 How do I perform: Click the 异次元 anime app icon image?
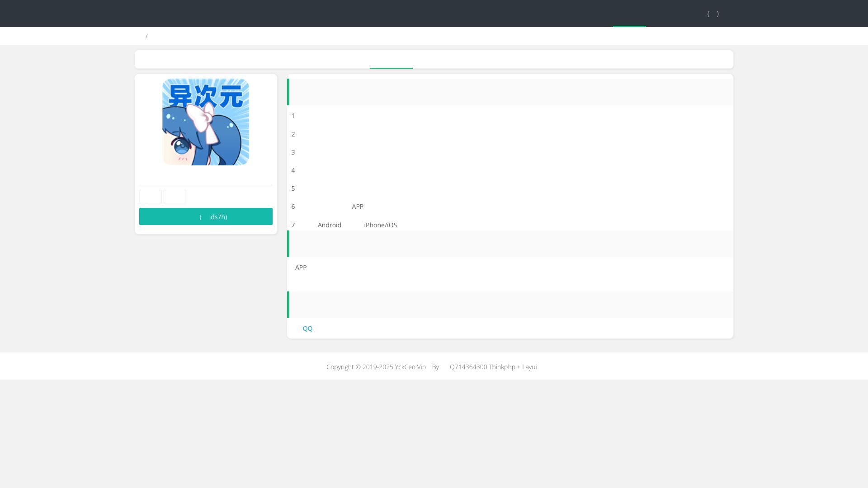coord(206,122)
